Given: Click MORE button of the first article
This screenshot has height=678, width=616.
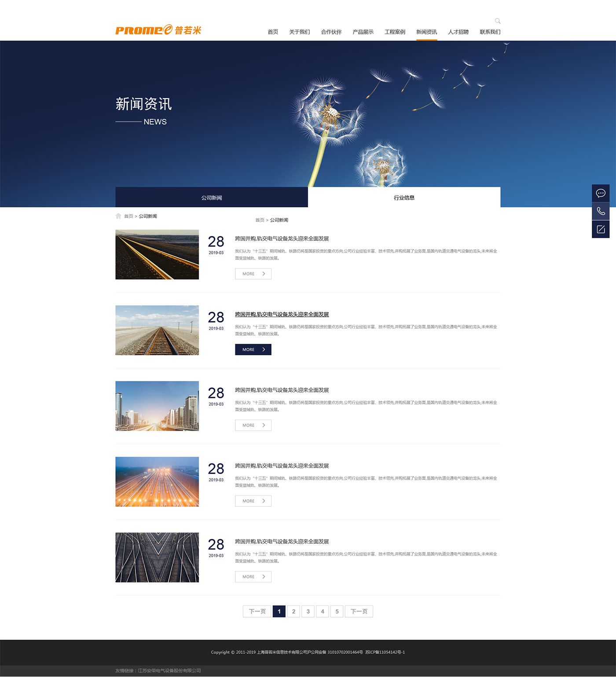Looking at the screenshot, I should coord(253,274).
